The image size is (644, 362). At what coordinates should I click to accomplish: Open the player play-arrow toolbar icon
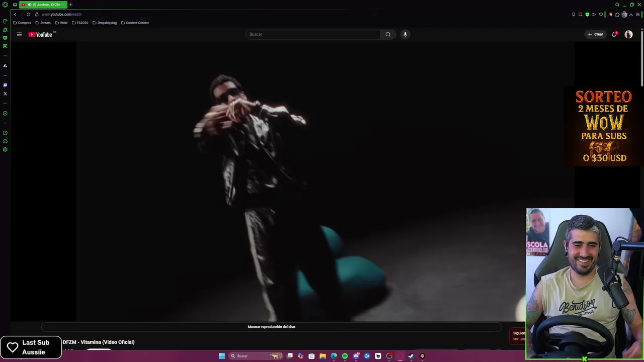[594, 14]
